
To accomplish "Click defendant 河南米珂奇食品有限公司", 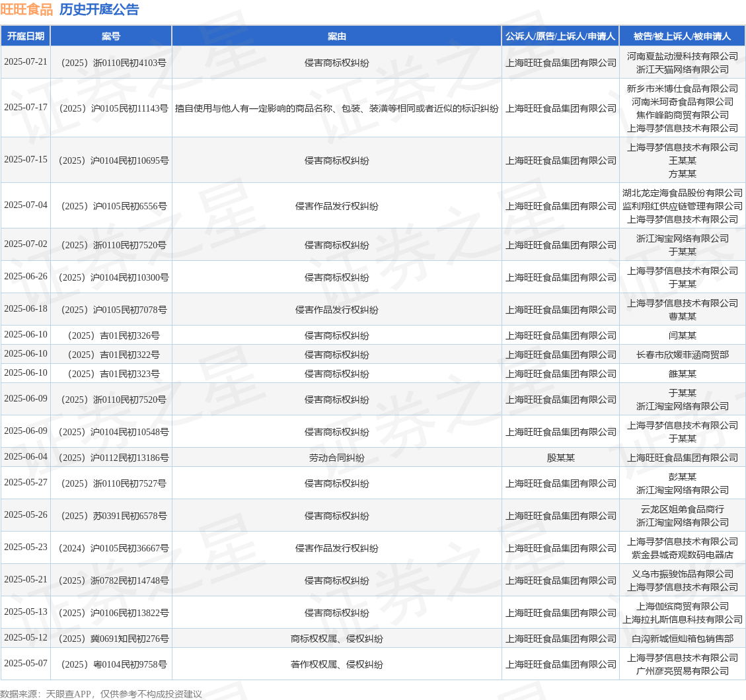I will click(683, 102).
